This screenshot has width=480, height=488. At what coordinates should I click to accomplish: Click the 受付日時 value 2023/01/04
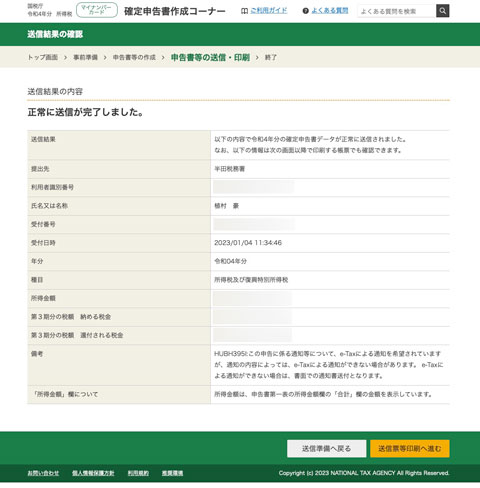click(233, 243)
